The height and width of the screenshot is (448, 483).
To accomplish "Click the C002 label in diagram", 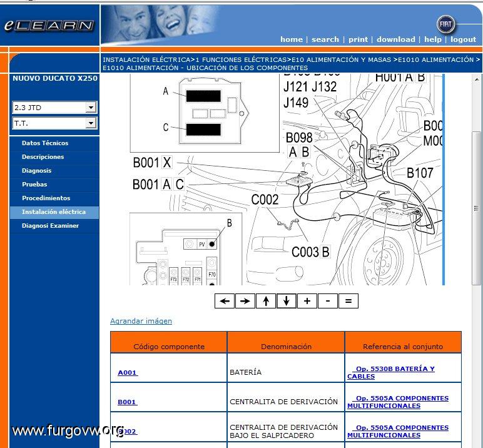I will (x=265, y=200).
